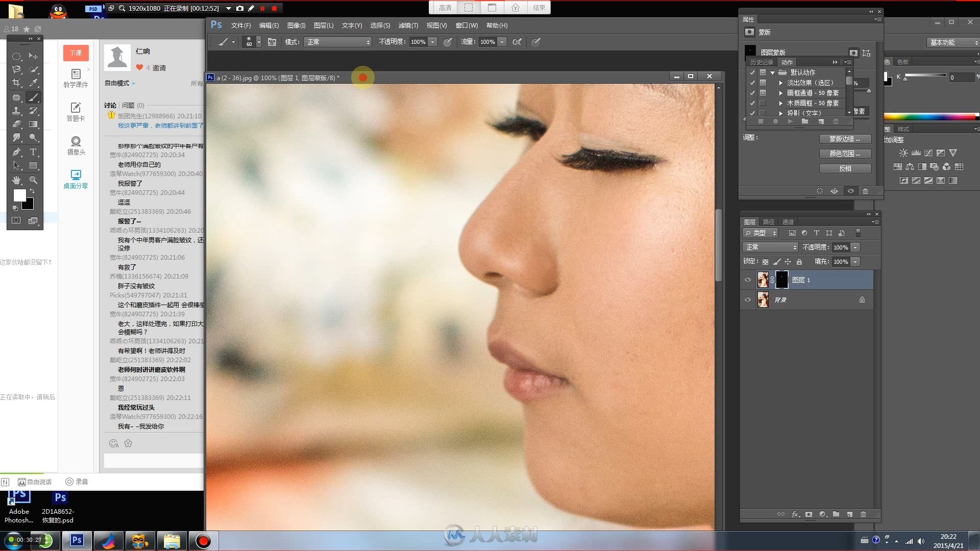980x551 pixels.
Task: Open 图像(I) menu
Action: point(296,25)
